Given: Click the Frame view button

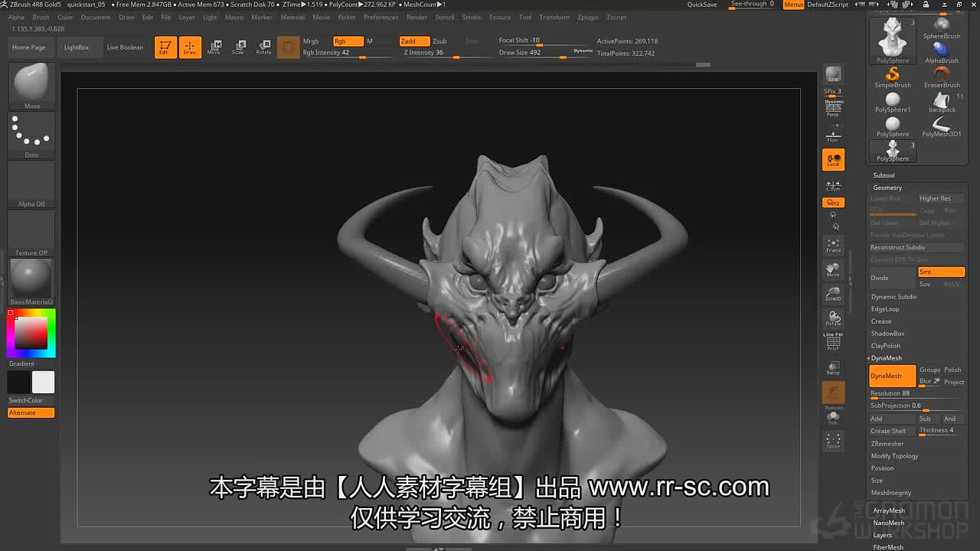Looking at the screenshot, I should tap(833, 246).
